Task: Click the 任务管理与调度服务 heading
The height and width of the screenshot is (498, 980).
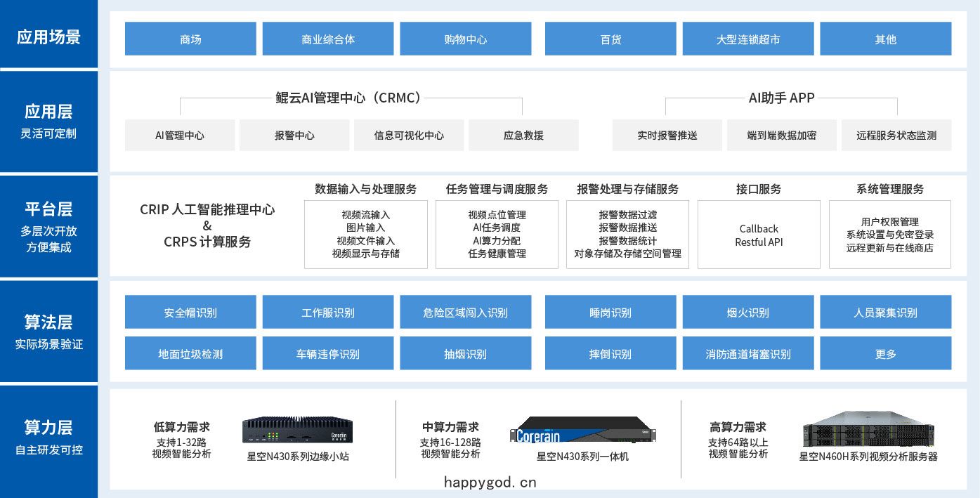Action: tap(497, 189)
